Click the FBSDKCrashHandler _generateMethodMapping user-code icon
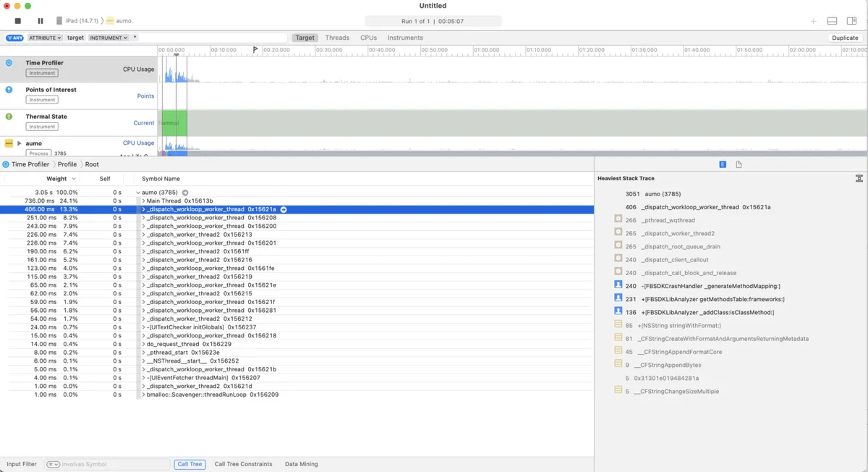868x472 pixels. click(x=618, y=285)
